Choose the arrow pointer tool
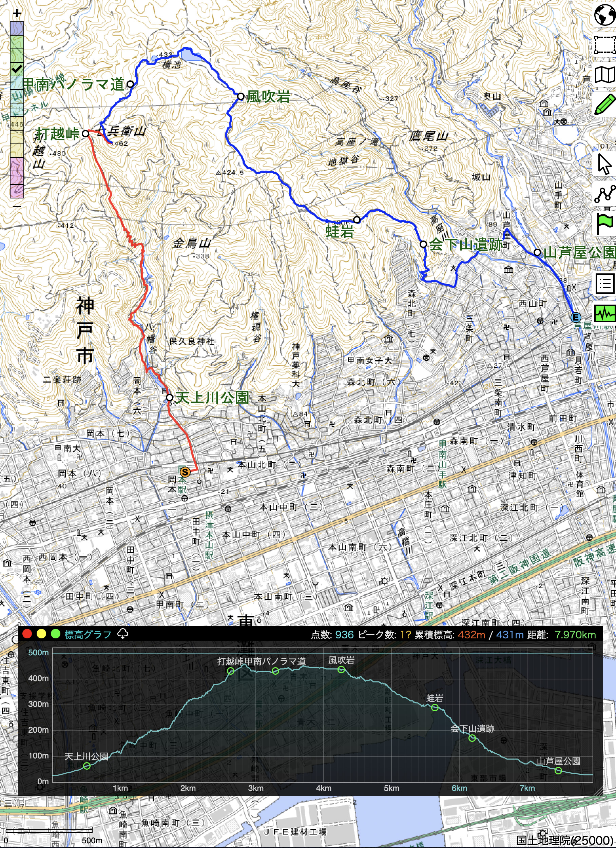Screen dimensions: 616x848 pos(604,164)
